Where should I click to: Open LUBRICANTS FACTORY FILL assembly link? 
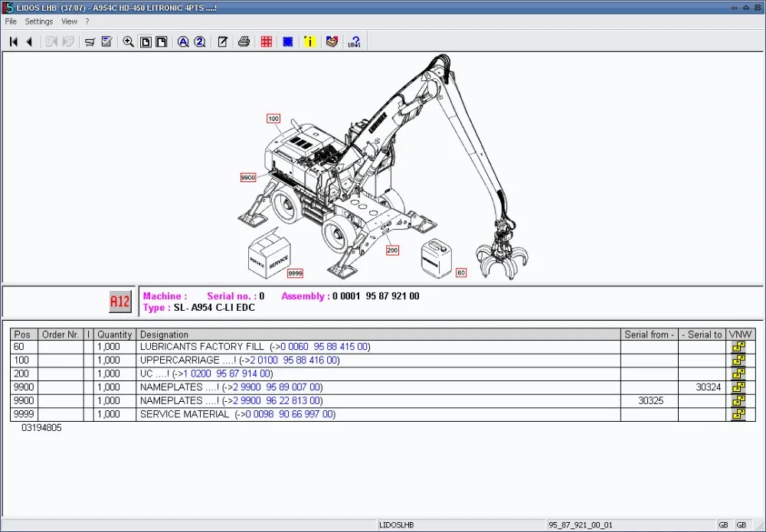tap(325, 347)
